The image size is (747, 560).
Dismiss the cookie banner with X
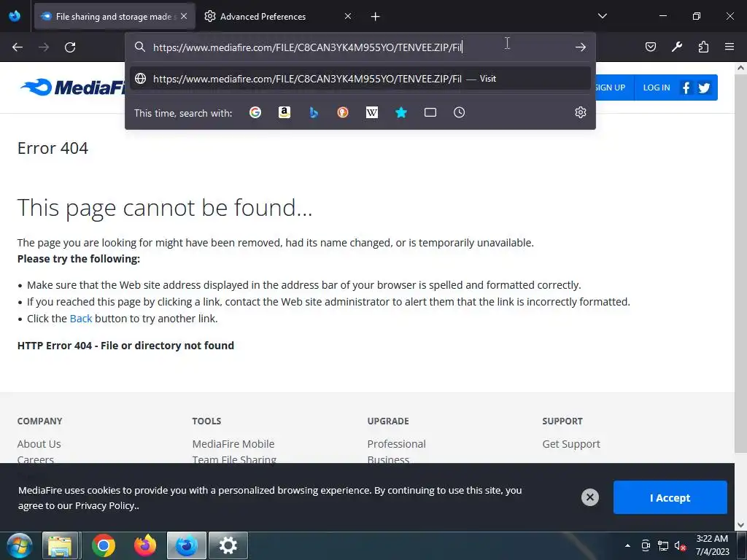589,497
